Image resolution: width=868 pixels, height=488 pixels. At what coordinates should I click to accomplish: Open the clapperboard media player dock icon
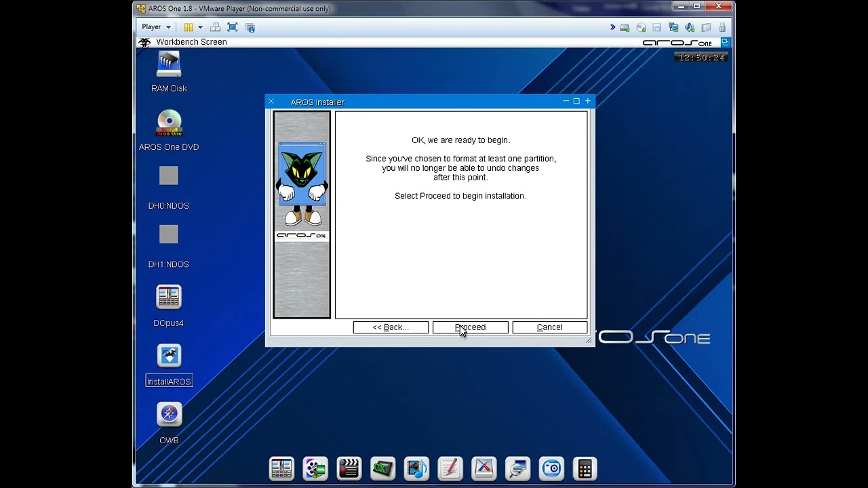[349, 468]
